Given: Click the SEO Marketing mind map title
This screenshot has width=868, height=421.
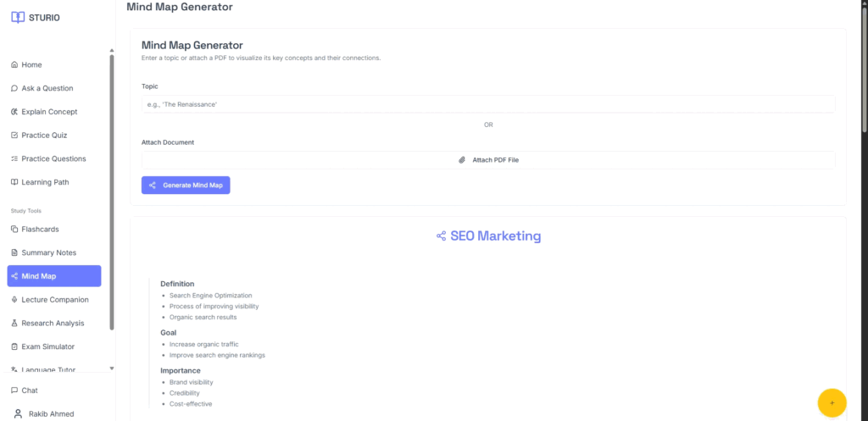Looking at the screenshot, I should tap(495, 236).
